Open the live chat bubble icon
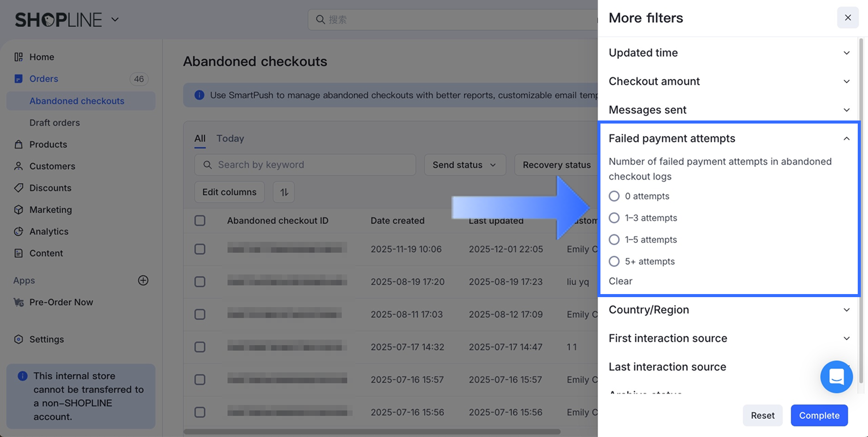Viewport: 868px width, 437px height. 836,377
